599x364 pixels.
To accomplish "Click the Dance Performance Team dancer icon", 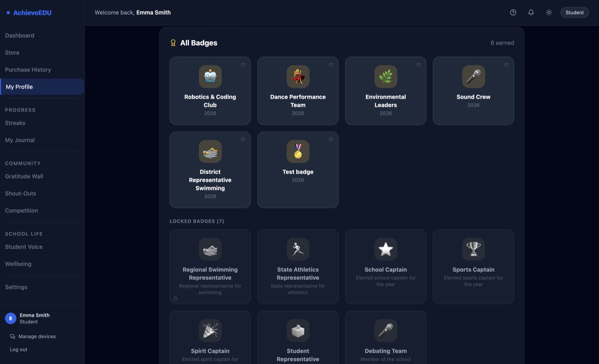I will 298,77.
